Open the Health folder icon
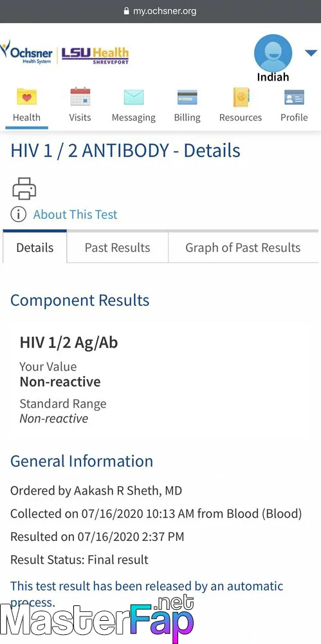 click(x=26, y=97)
